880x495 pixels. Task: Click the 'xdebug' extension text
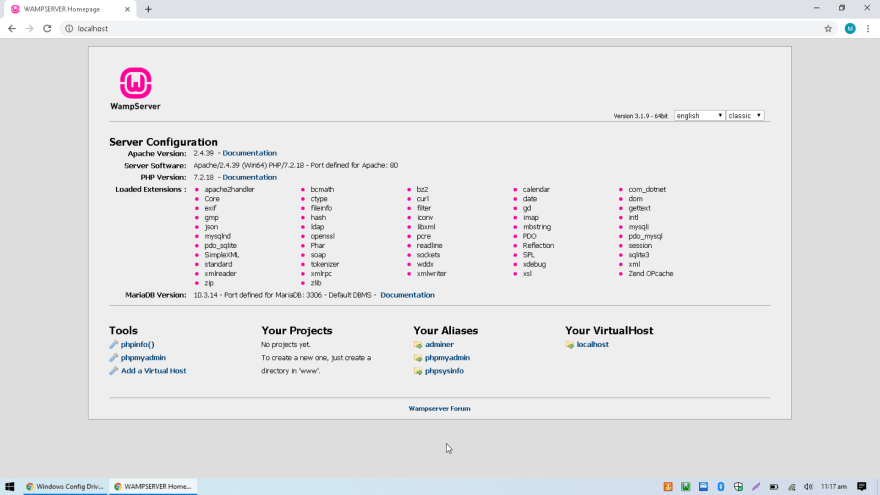click(x=534, y=264)
